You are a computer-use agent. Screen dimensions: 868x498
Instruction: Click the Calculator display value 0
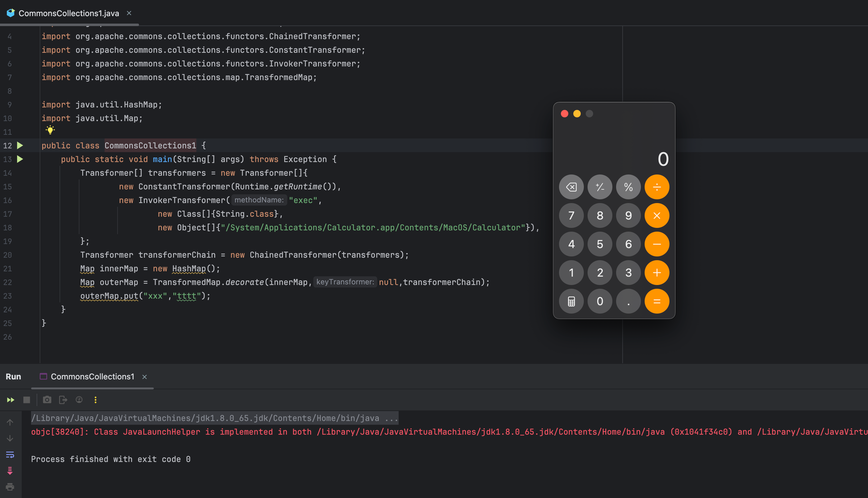point(663,159)
